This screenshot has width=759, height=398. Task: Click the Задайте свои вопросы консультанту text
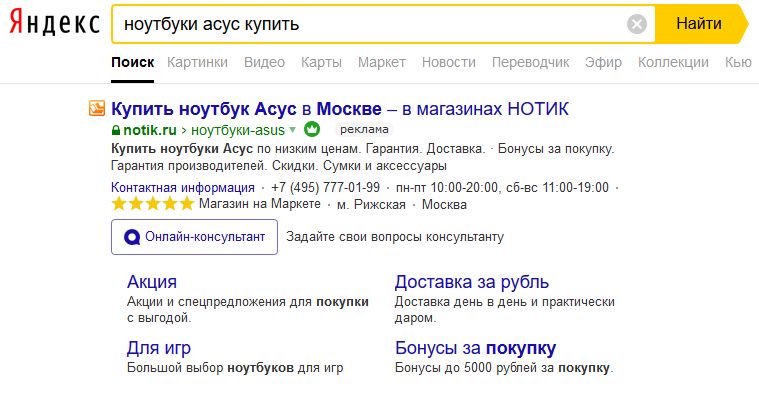(395, 237)
